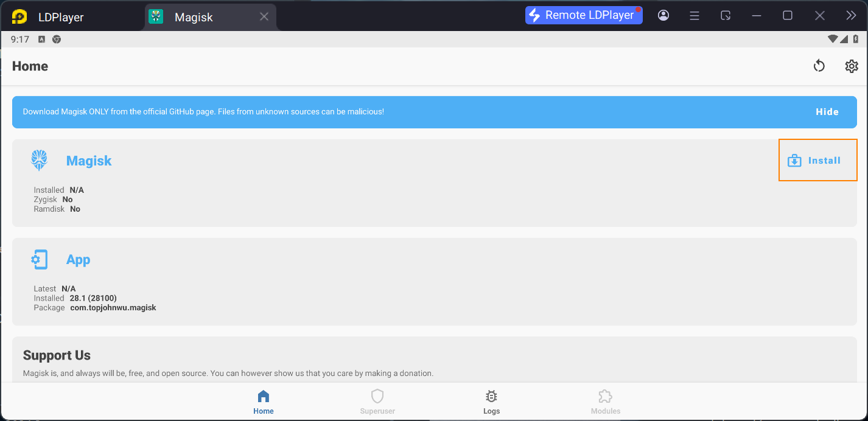Image resolution: width=868 pixels, height=421 pixels.
Task: Open Remote LDPlayer
Action: tap(584, 15)
